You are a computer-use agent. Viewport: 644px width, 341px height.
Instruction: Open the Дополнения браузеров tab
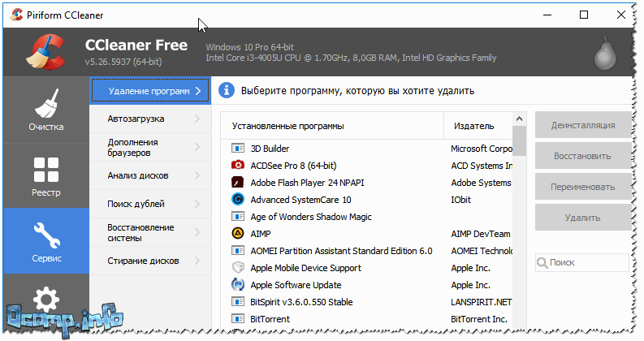[150, 147]
